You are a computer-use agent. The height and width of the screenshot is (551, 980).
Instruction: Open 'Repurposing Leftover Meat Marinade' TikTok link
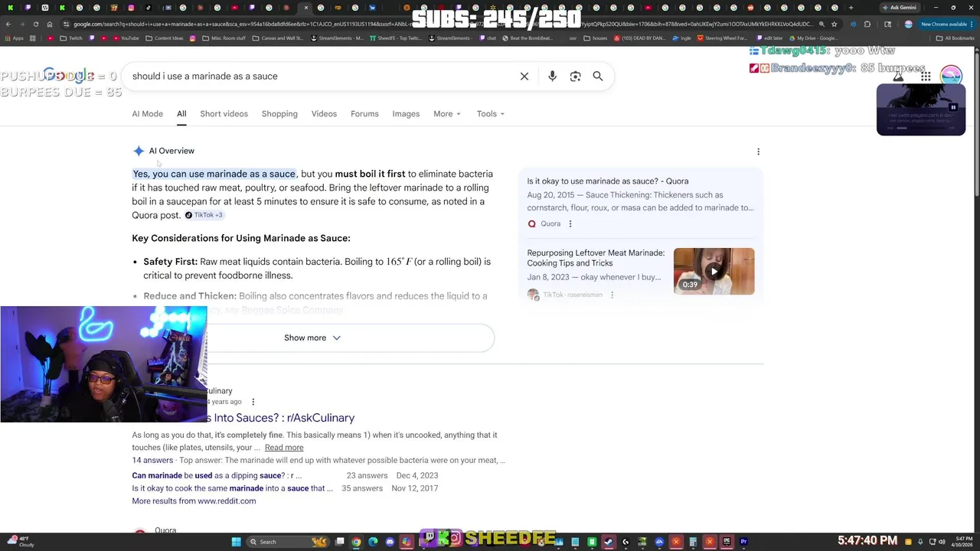pos(596,258)
